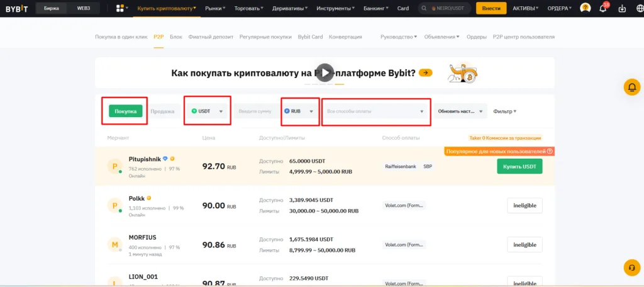Open the support headset widget
Image resolution: width=644 pixels, height=287 pixels.
[x=631, y=267]
